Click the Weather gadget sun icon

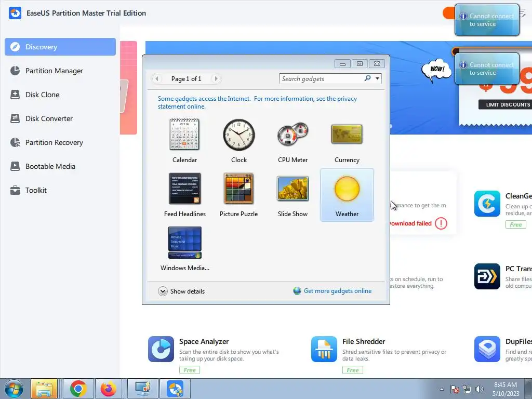tap(347, 189)
